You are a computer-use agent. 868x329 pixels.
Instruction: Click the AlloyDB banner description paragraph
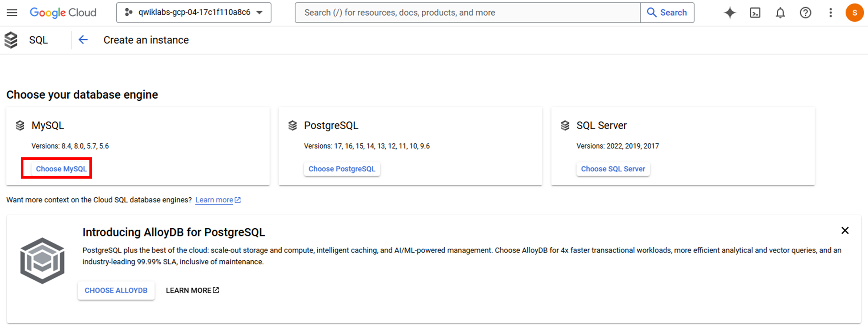click(462, 256)
